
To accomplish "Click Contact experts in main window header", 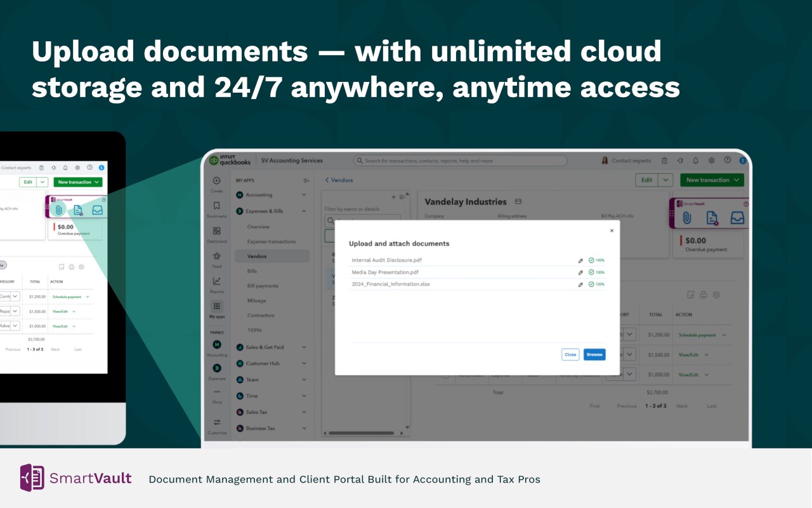I will pyautogui.click(x=626, y=161).
